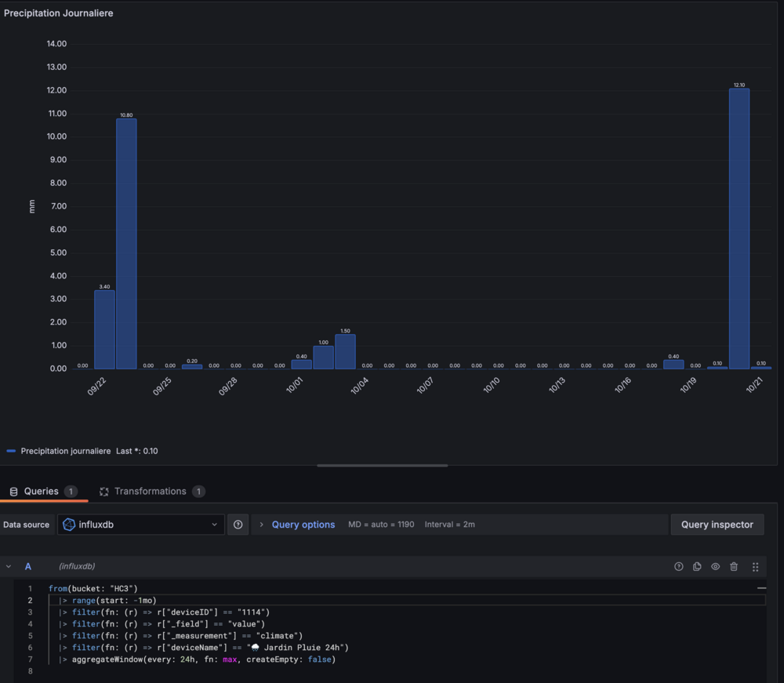Click drag handle of query A
The image size is (784, 683).
(x=755, y=566)
